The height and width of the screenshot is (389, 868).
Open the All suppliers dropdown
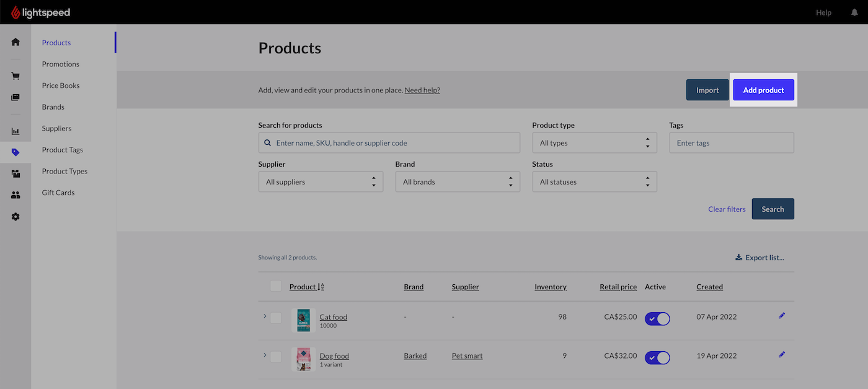(x=321, y=182)
